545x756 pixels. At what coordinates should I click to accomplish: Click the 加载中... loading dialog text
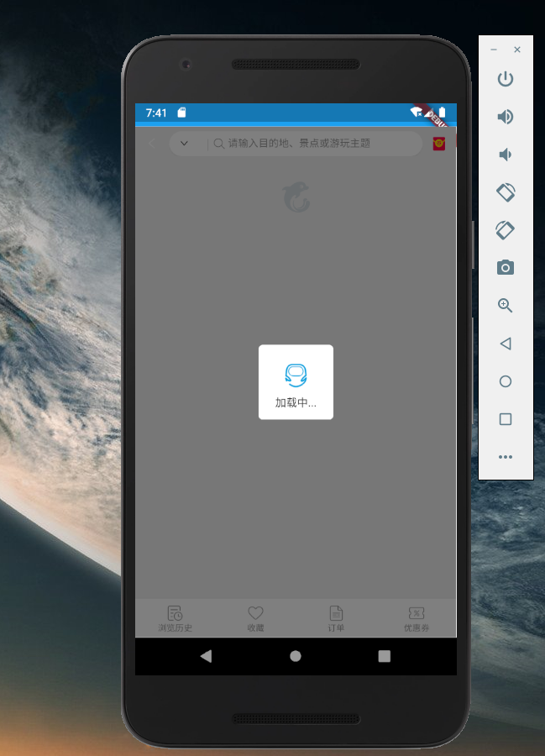pos(296,402)
